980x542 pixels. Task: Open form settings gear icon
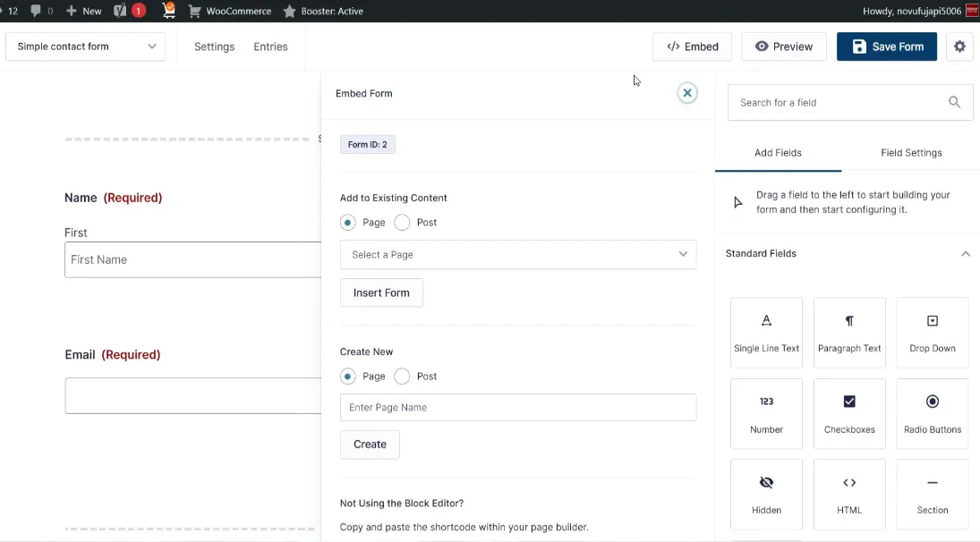click(959, 47)
